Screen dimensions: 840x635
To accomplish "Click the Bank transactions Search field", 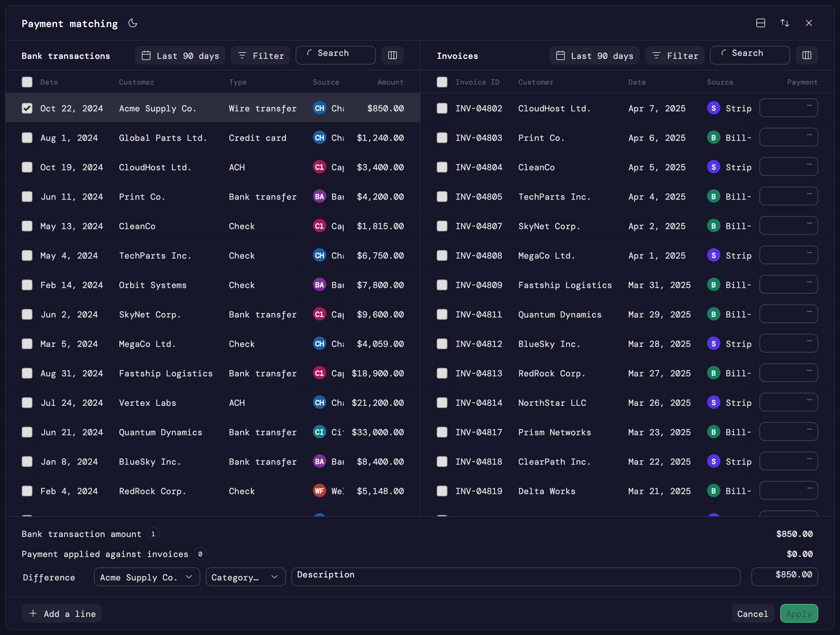I will [x=336, y=56].
